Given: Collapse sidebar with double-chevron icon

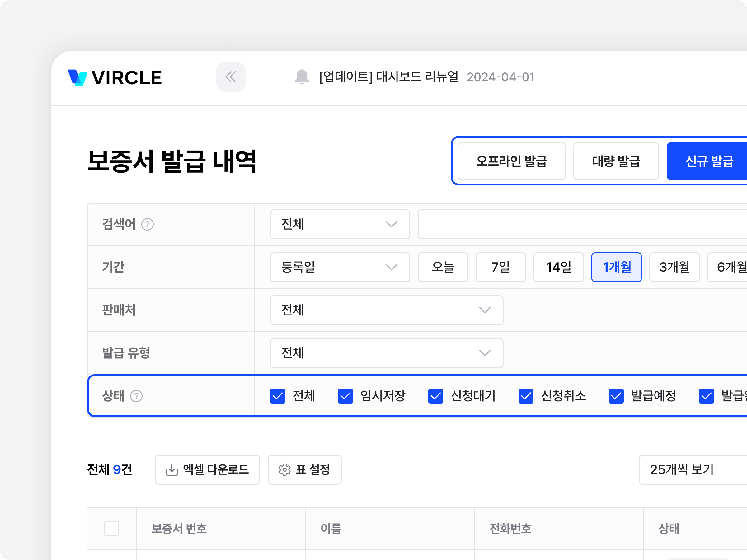Looking at the screenshot, I should 231,77.
